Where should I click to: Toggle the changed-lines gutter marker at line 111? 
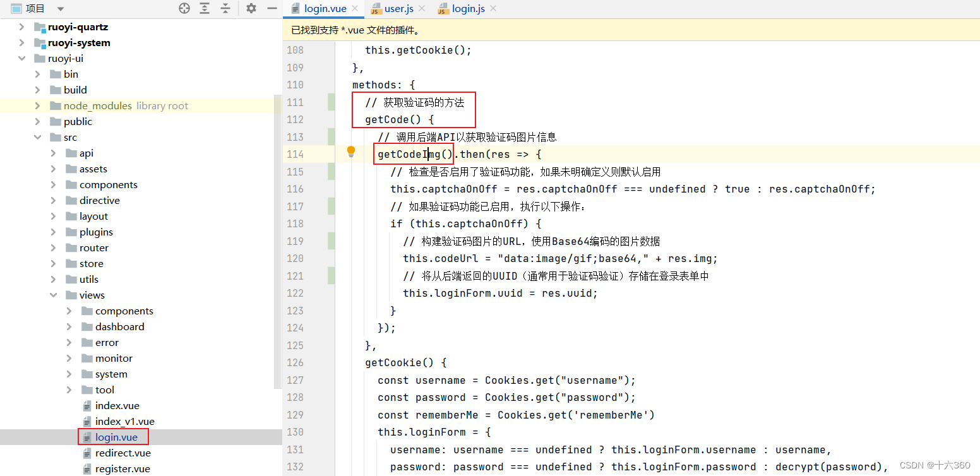click(331, 102)
